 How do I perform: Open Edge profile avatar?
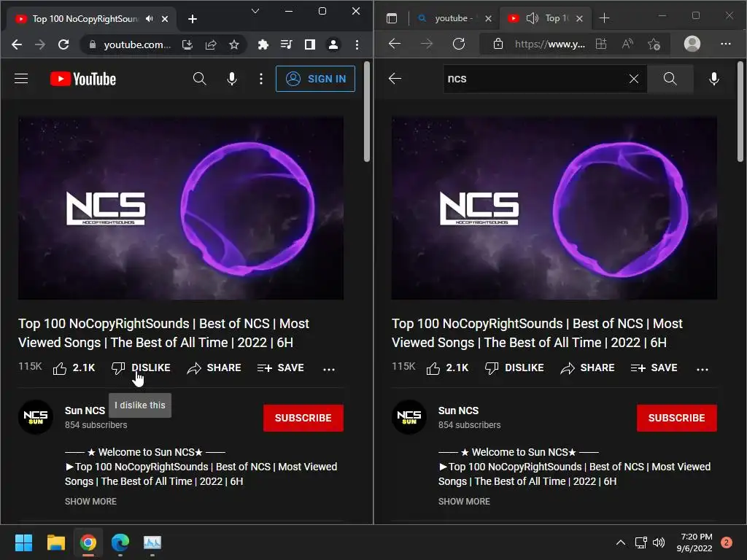[x=692, y=44]
